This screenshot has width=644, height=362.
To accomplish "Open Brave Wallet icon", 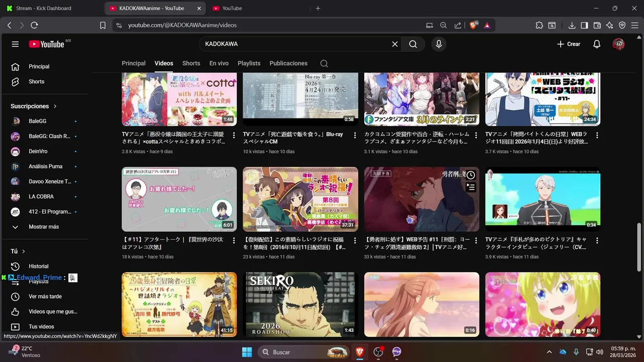I will (x=597, y=25).
